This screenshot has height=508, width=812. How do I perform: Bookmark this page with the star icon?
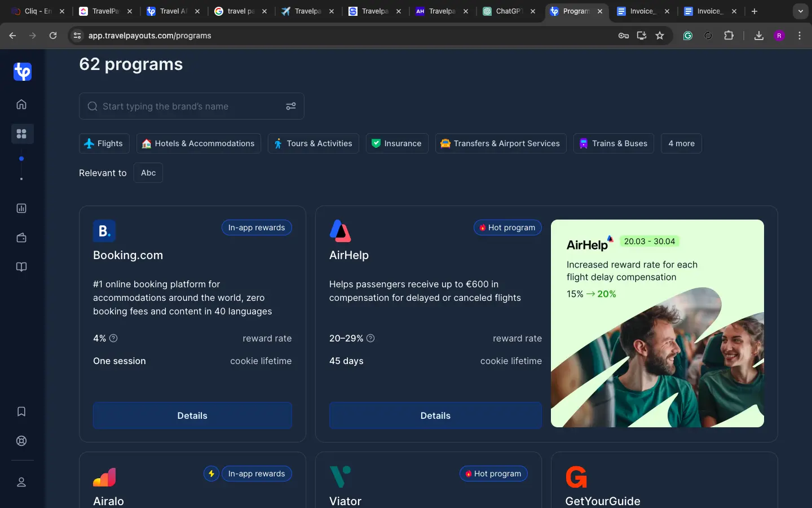pos(660,36)
